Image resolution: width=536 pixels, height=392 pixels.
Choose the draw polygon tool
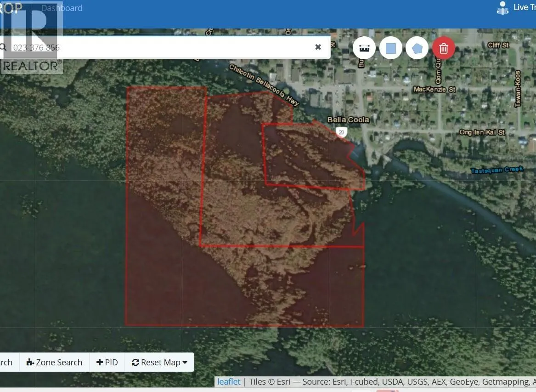click(x=417, y=48)
